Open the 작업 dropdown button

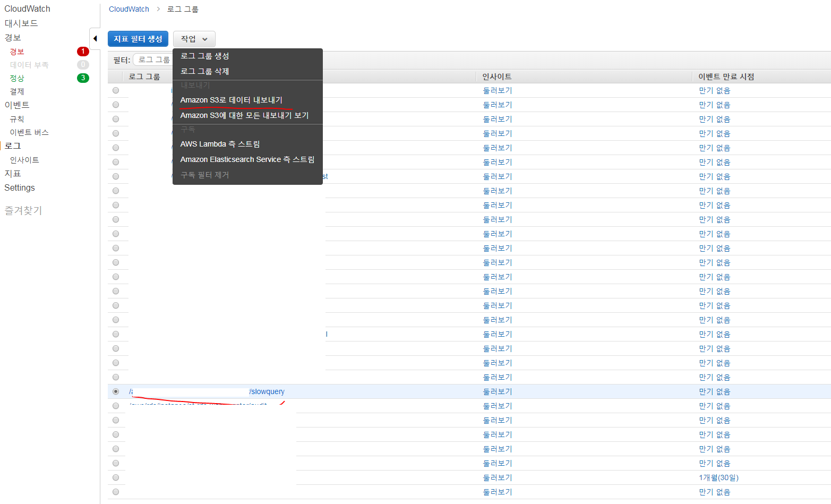tap(194, 39)
